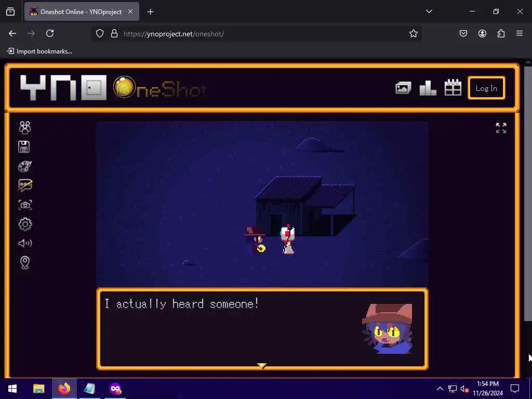Screen dimensions: 532x399
Task: Expand the list all tabs dropdown
Action: point(429,11)
